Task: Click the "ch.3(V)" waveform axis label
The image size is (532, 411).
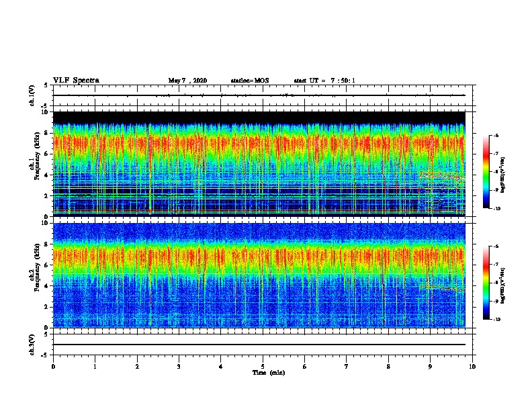Action: [x=32, y=345]
